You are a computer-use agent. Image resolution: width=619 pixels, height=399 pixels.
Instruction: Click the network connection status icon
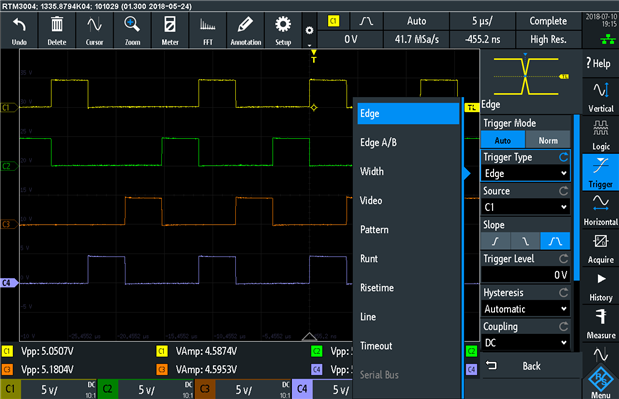pyautogui.click(x=608, y=39)
